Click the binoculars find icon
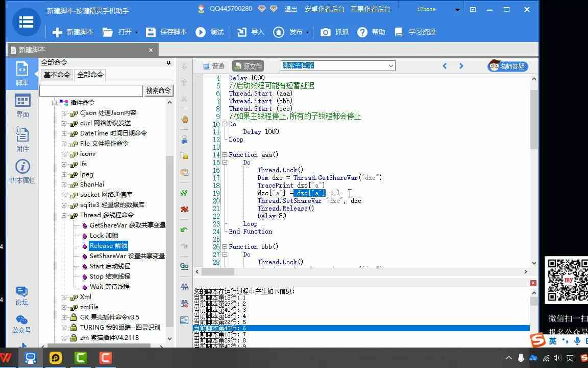 pyautogui.click(x=184, y=287)
